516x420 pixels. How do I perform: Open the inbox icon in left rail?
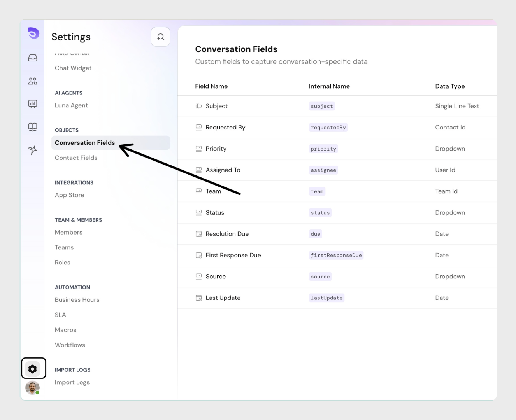(x=33, y=58)
